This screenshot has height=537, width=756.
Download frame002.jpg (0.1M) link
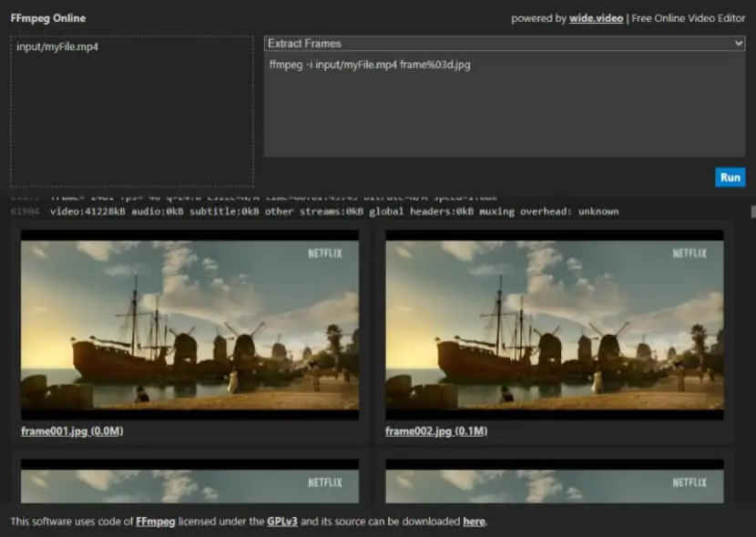(436, 431)
